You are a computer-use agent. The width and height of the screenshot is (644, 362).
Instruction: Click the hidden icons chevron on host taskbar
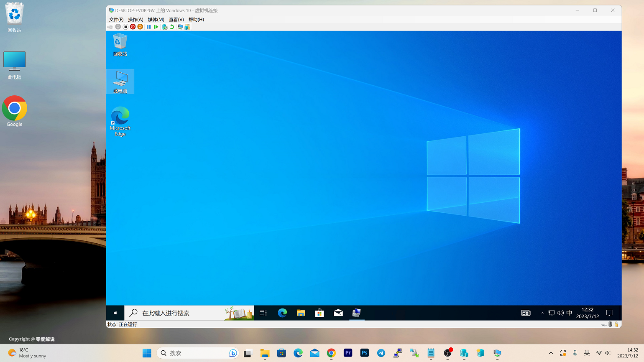[551, 353]
